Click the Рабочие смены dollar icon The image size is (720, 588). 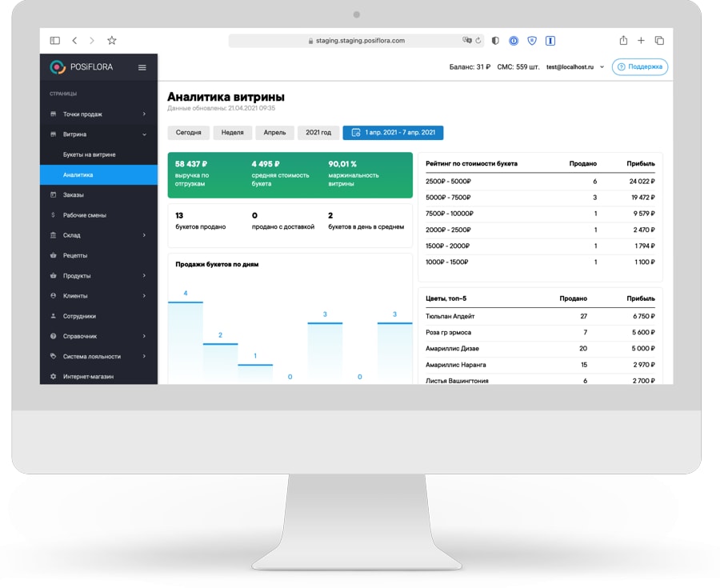tap(54, 215)
